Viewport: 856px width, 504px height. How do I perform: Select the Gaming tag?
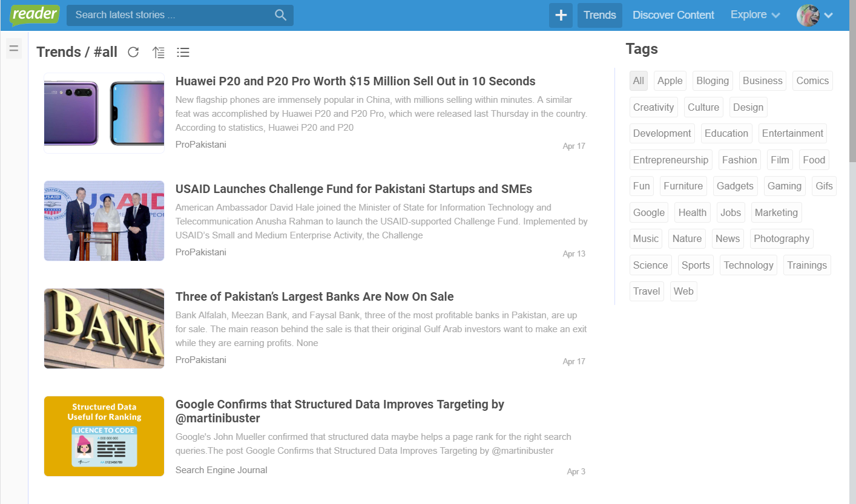[785, 186]
